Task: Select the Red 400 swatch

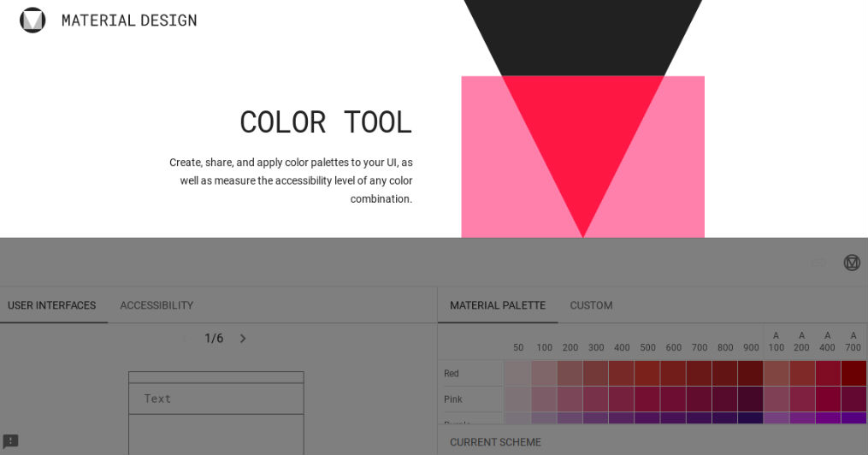Action: point(622,373)
